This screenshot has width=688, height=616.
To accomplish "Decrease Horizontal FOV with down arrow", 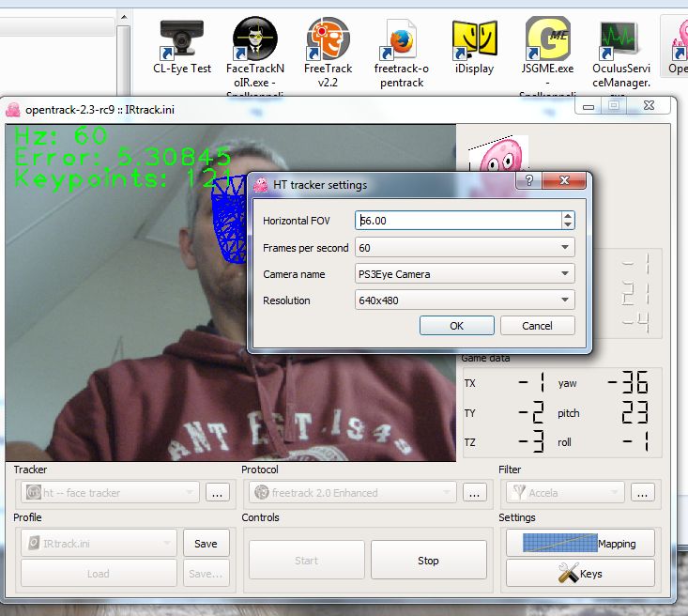I will [x=568, y=224].
